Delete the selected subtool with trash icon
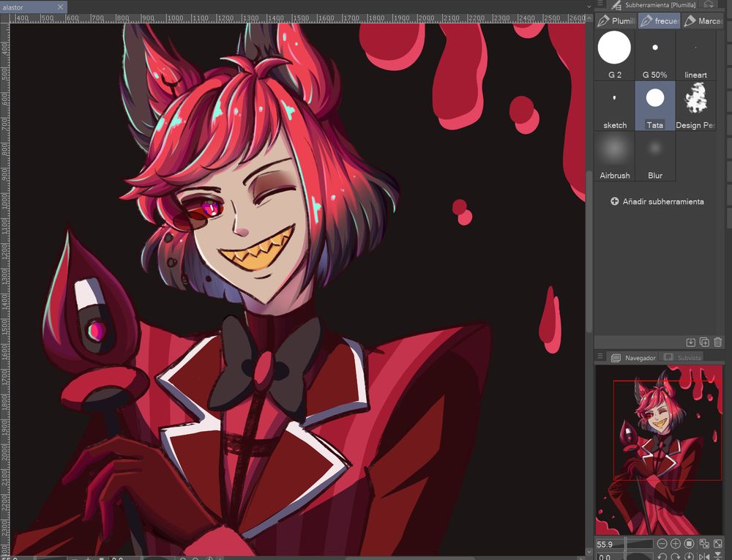The height and width of the screenshot is (560, 732). click(x=718, y=342)
